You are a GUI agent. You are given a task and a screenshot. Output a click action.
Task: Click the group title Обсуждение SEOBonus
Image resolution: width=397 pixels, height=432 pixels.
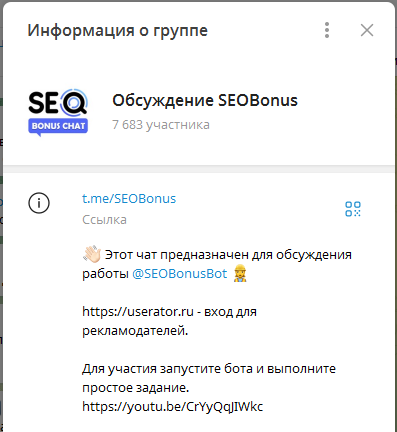(x=205, y=100)
